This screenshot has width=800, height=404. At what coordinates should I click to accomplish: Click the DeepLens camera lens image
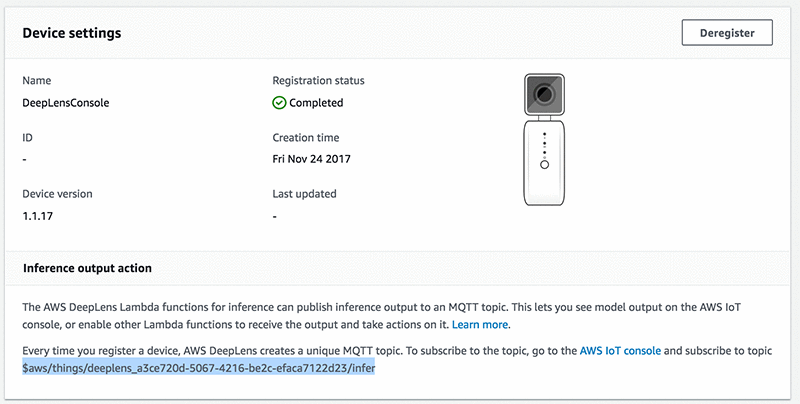(543, 95)
